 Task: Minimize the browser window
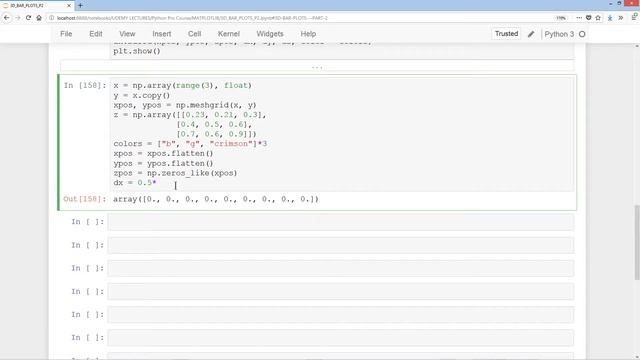pyautogui.click(x=611, y=4)
